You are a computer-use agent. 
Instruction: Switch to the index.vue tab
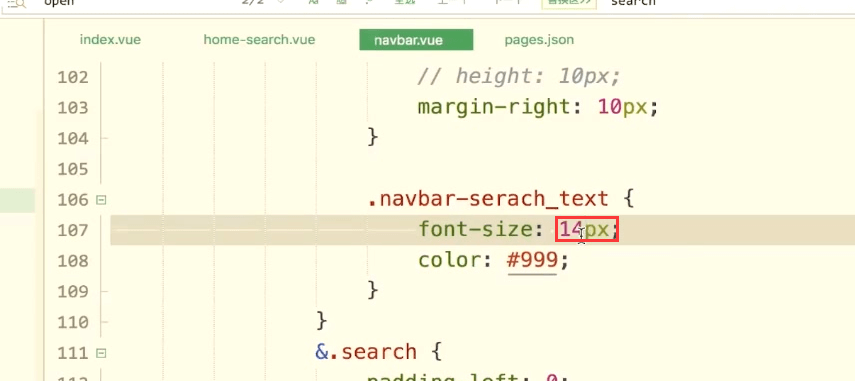point(110,40)
